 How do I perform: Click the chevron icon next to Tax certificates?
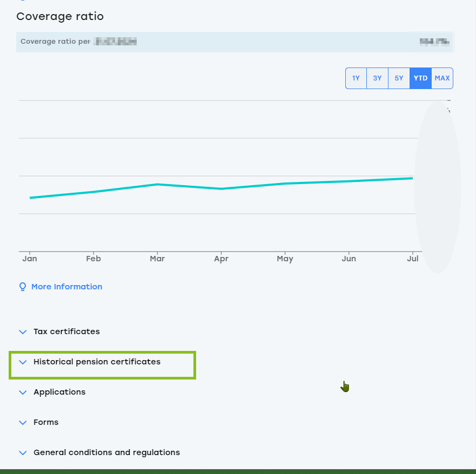(x=23, y=332)
